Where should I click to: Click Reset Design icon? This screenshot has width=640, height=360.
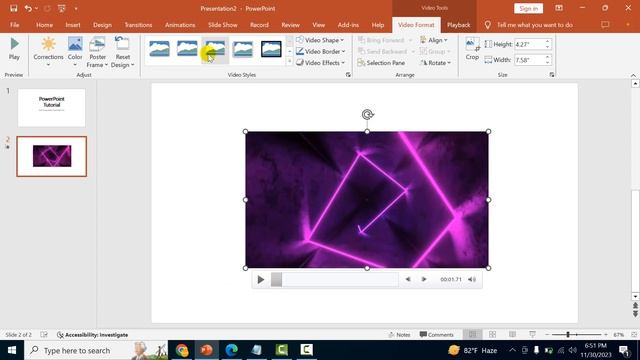pos(122,44)
